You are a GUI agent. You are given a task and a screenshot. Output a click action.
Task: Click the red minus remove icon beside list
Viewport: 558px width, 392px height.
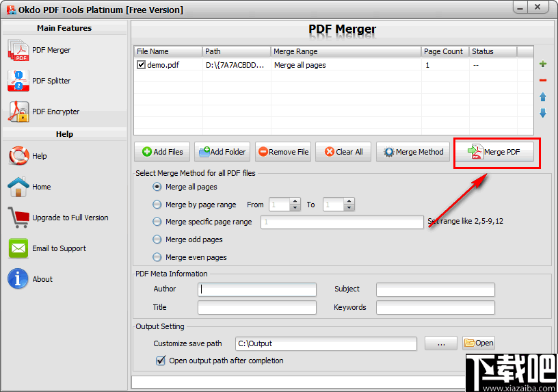tap(543, 81)
